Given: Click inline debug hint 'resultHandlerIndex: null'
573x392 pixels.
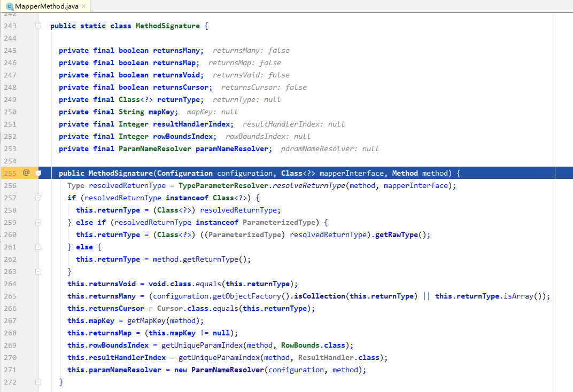Looking at the screenshot, I should pos(294,124).
